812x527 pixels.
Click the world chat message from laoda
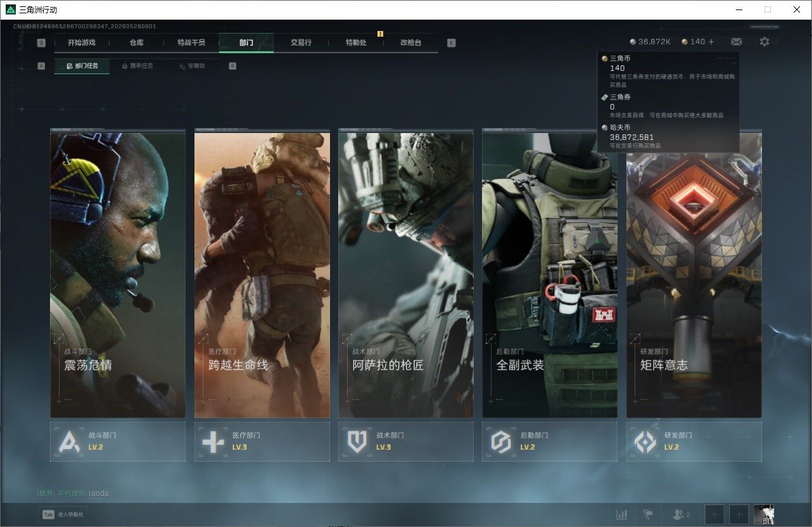[x=73, y=493]
